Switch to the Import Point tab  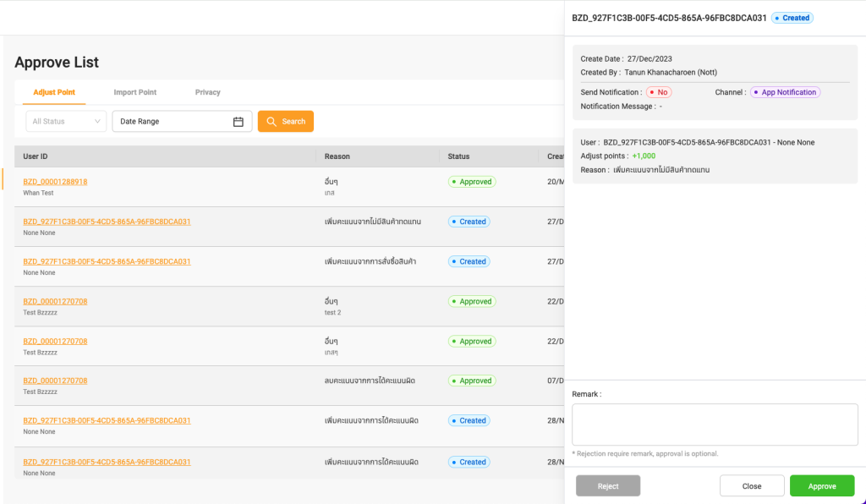click(135, 92)
